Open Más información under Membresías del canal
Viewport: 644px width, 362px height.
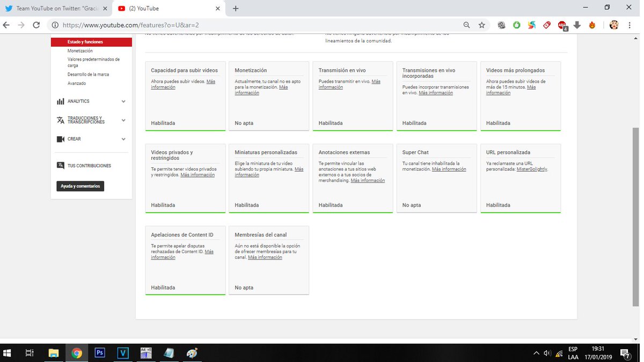click(265, 257)
